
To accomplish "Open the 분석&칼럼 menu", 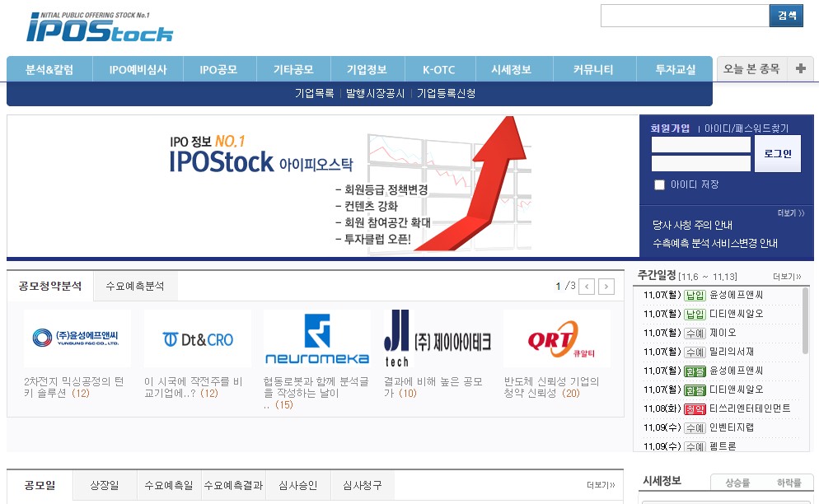I will click(49, 69).
